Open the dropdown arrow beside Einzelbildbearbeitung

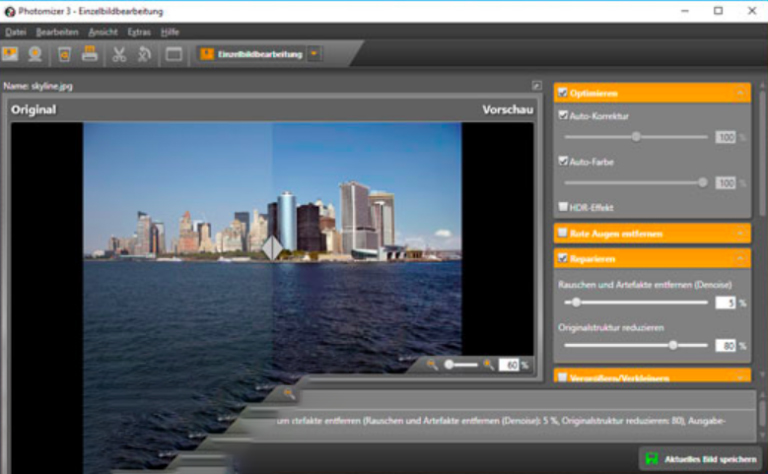point(314,54)
